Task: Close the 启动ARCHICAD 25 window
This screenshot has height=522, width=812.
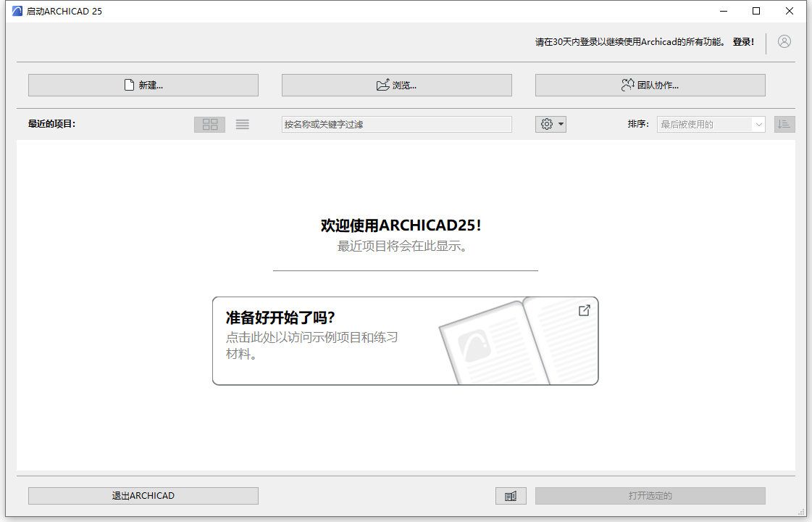Action: (x=790, y=11)
